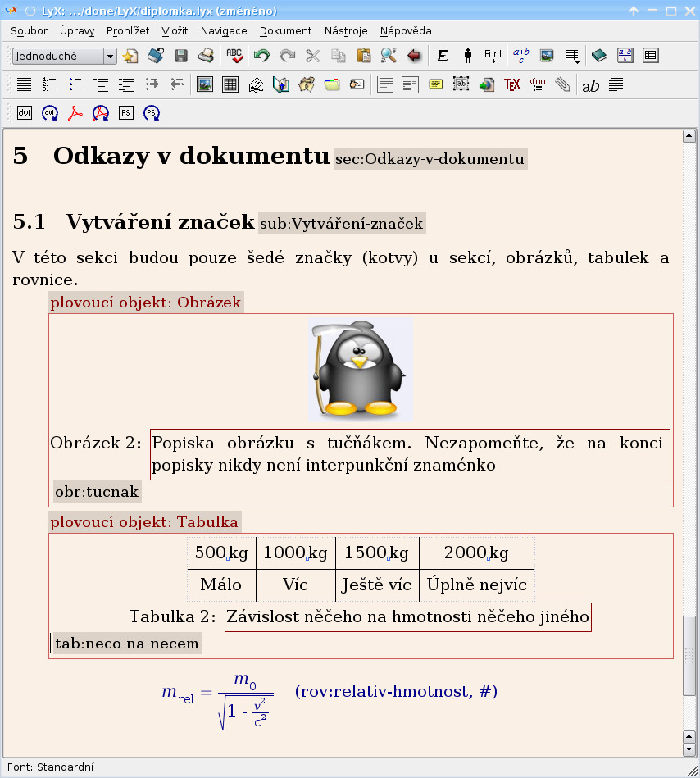Click the Paste clipboard icon
700x778 pixels.
coord(364,56)
